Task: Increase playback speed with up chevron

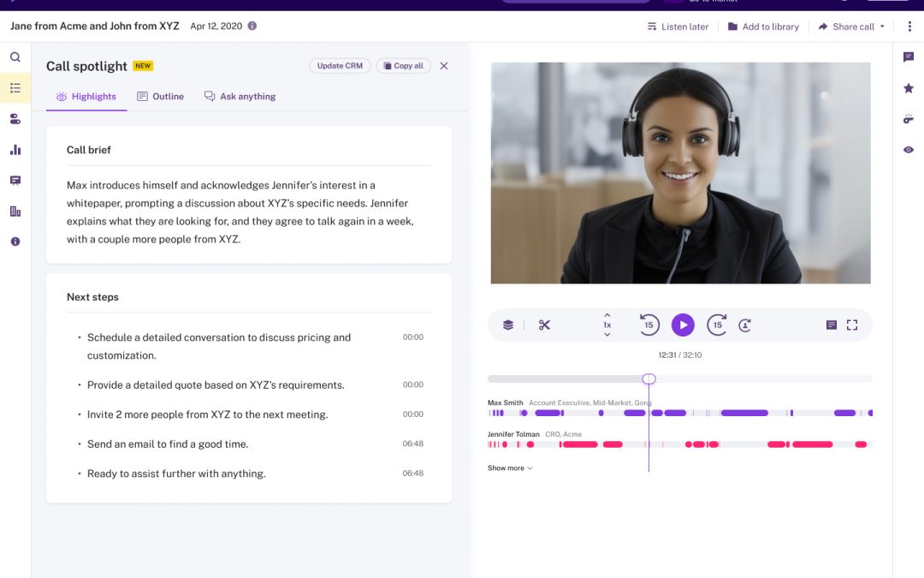Action: pos(607,315)
